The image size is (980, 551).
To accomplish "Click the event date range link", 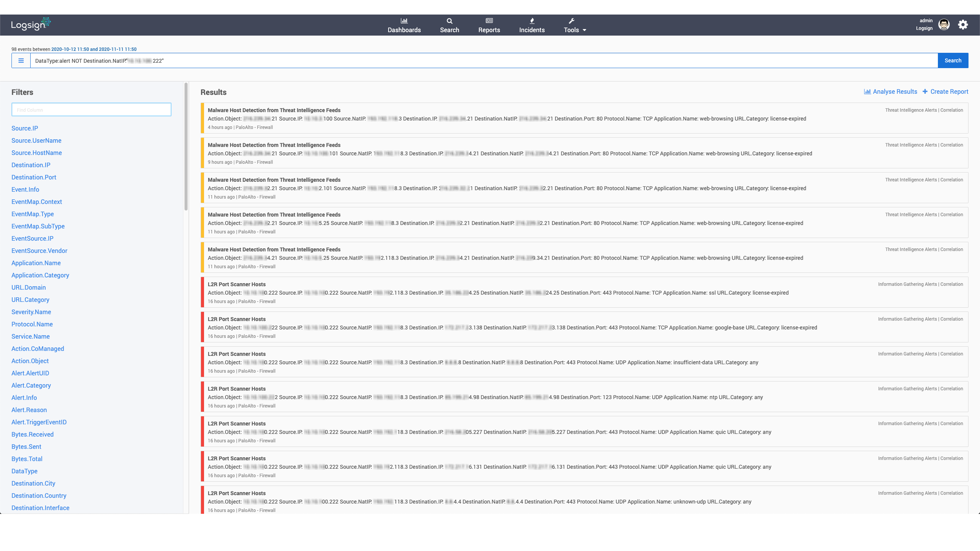I will click(94, 49).
